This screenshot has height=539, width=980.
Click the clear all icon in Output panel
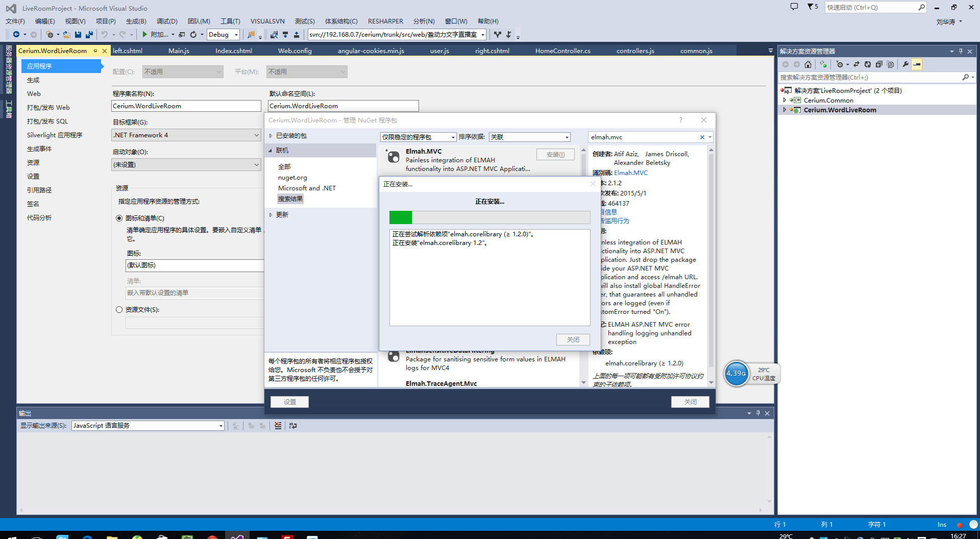click(278, 425)
